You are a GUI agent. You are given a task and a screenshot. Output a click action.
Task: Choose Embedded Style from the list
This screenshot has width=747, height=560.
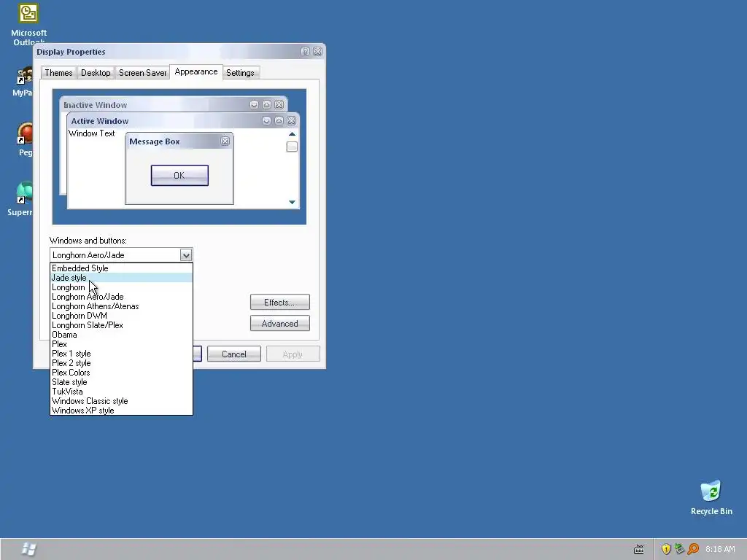[121, 268]
